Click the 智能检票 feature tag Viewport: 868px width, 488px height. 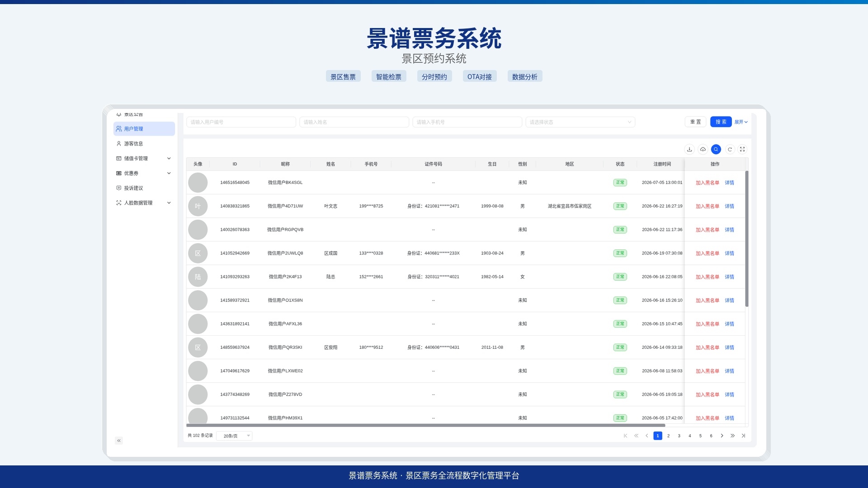click(x=389, y=76)
